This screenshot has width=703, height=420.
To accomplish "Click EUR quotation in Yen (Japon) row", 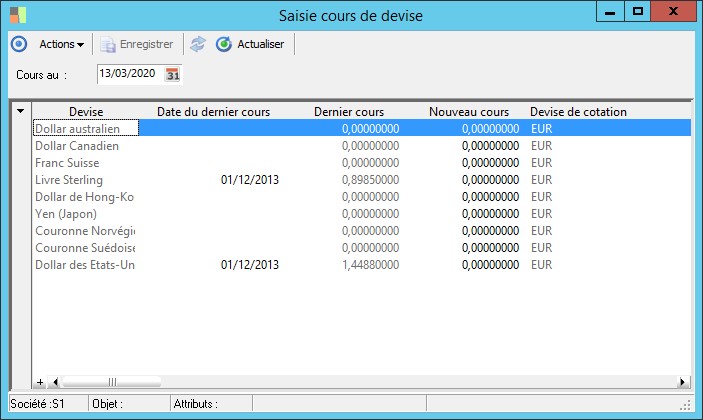I will click(x=542, y=214).
